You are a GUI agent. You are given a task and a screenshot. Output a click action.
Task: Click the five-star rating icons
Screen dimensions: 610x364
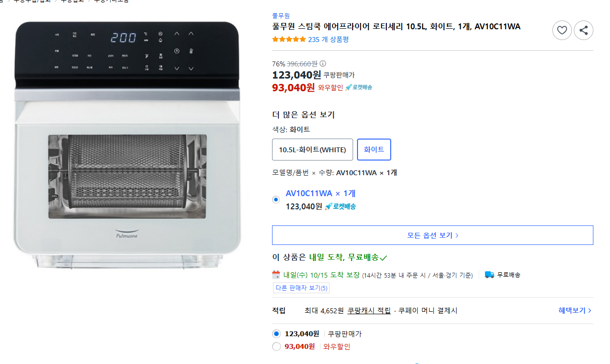[289, 40]
